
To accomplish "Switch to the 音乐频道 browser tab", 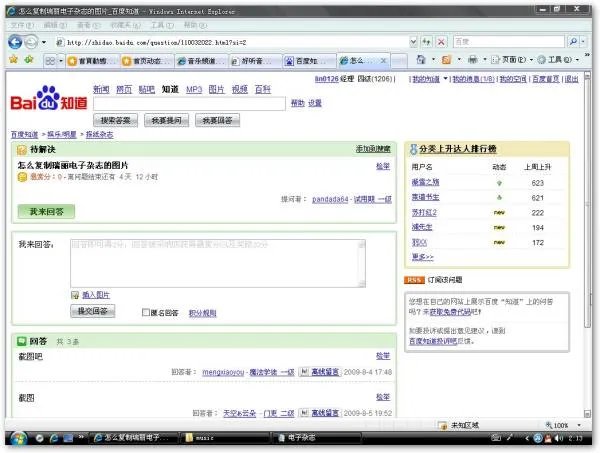I will point(201,61).
